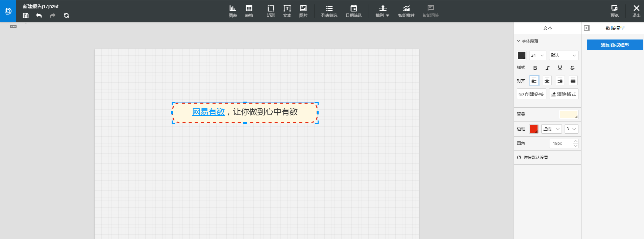Click the ruler icon above the canvas
644x239 pixels.
pos(13,26)
